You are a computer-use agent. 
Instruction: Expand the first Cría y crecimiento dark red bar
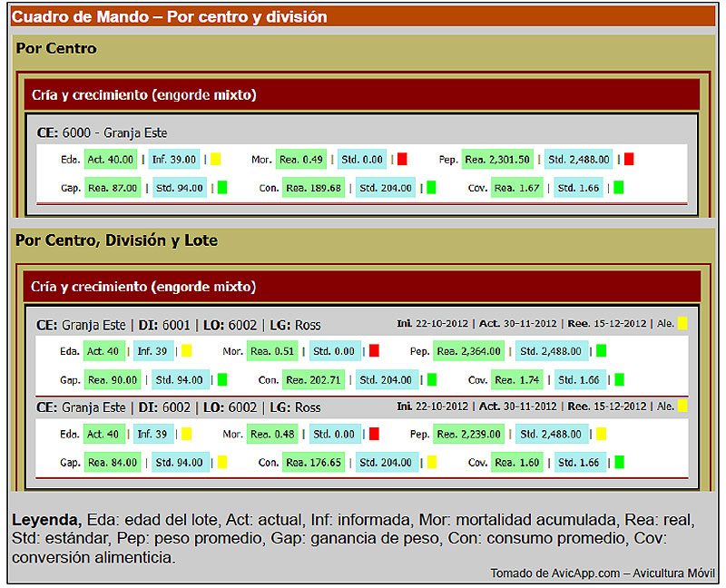143,94
